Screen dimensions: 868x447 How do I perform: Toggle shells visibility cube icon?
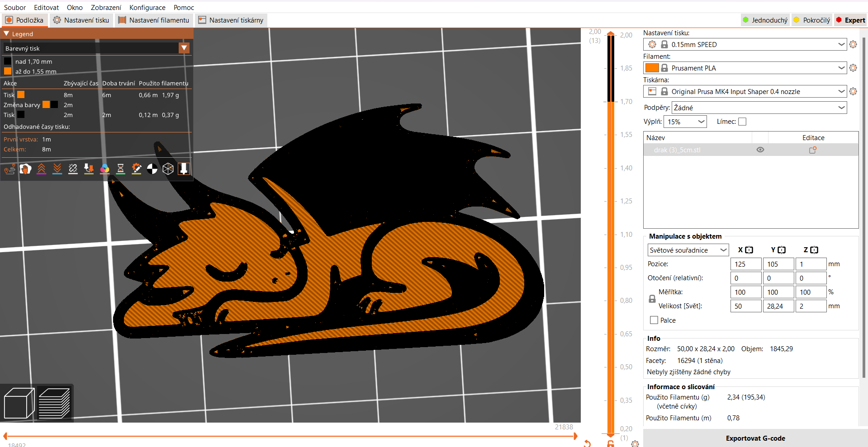(168, 169)
